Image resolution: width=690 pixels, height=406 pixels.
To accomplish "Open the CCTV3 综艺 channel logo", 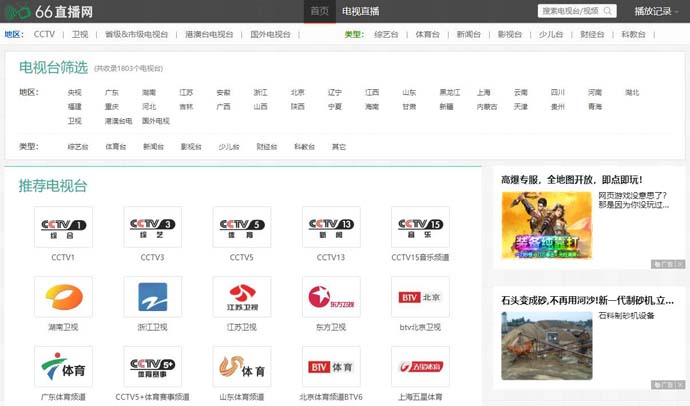I will pyautogui.click(x=153, y=227).
